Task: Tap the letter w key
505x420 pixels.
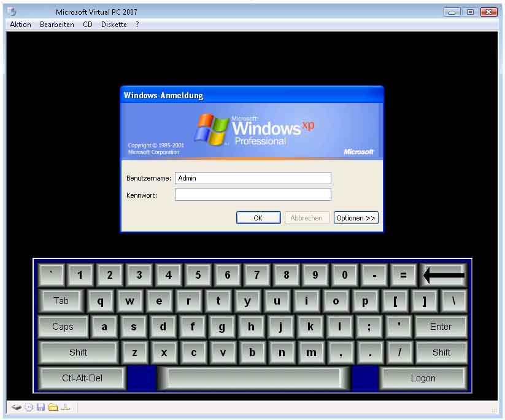Action: coord(130,301)
